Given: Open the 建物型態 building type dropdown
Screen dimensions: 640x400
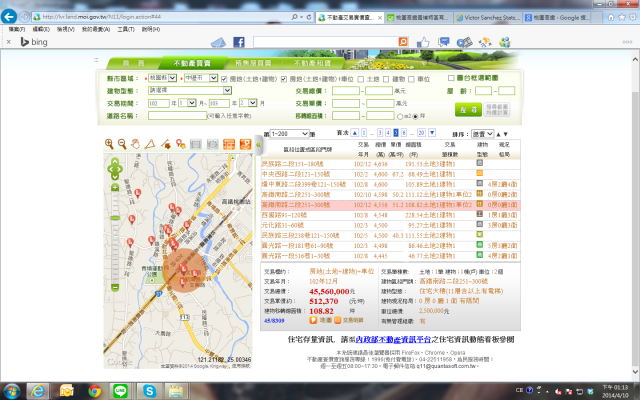Looking at the screenshot, I should click(190, 90).
